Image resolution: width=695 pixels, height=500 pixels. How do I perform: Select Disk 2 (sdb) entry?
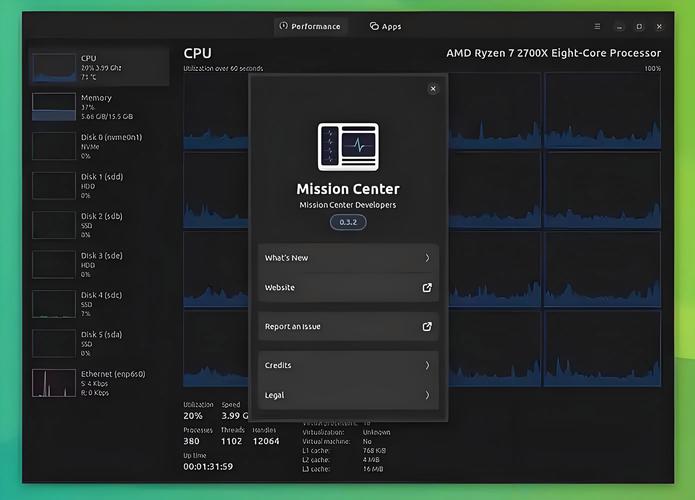tap(99, 225)
